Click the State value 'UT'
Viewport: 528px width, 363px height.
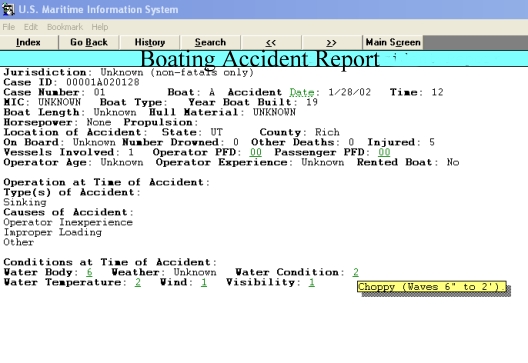coord(217,132)
